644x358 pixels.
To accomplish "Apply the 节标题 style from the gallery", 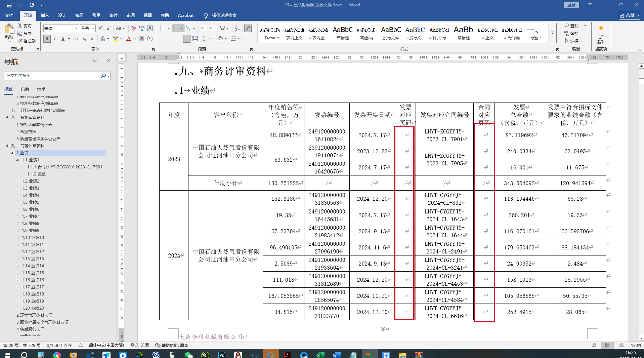I will point(343,33).
